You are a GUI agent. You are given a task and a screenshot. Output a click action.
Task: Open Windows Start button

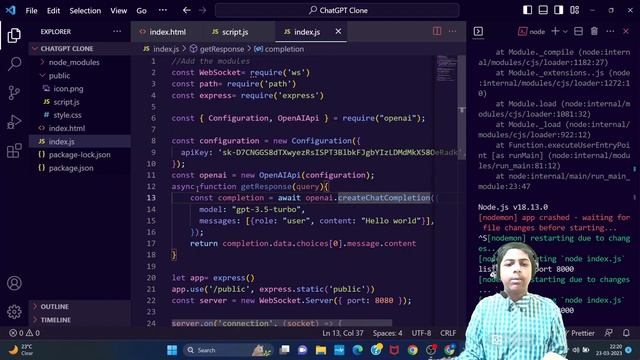tap(172, 350)
